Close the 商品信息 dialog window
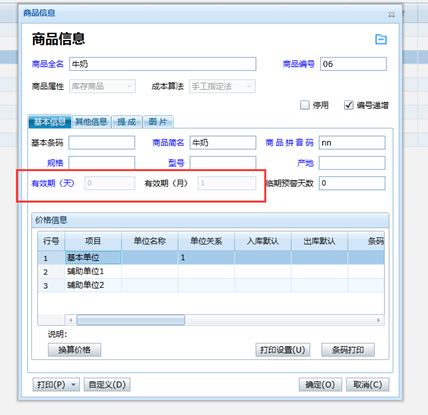Viewport: 428px width, 415px height. (392, 14)
